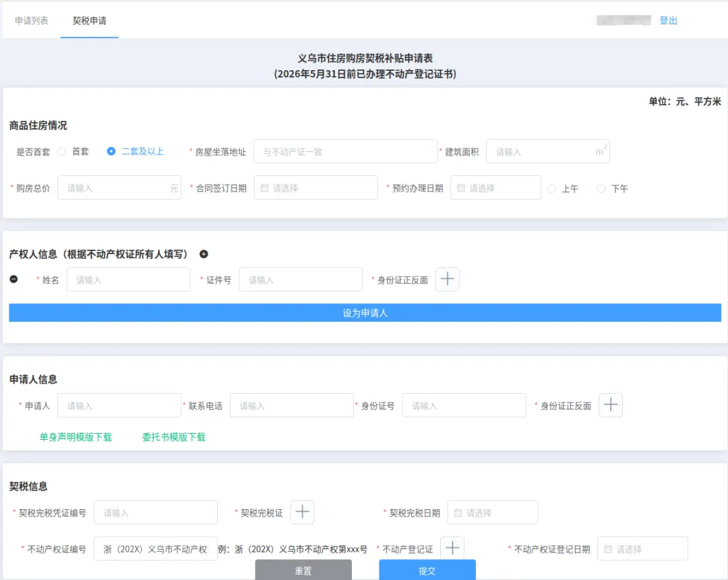The width and height of the screenshot is (728, 580).
Task: Click the 申请人信息 section heading
Action: [34, 380]
